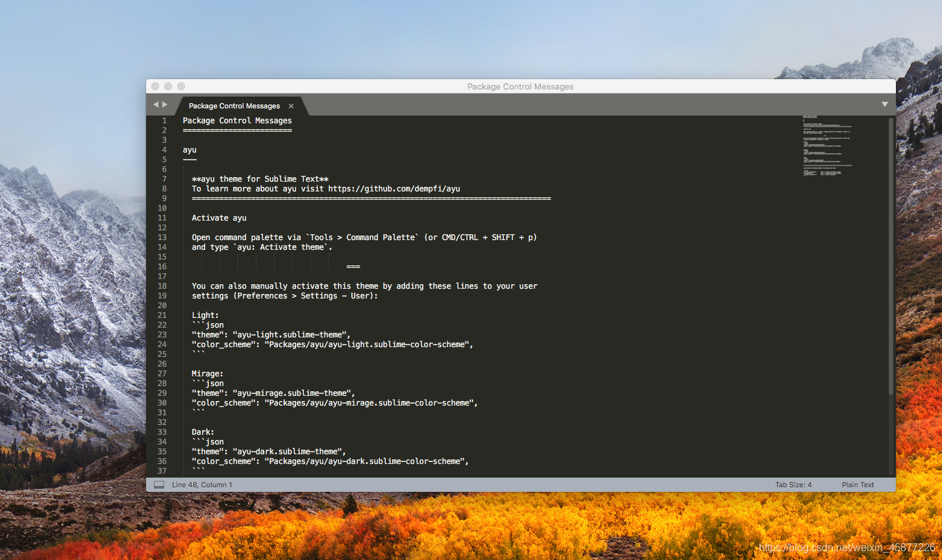942x560 pixels.
Task: Click the window title 'Package Control Messages'
Action: click(521, 86)
